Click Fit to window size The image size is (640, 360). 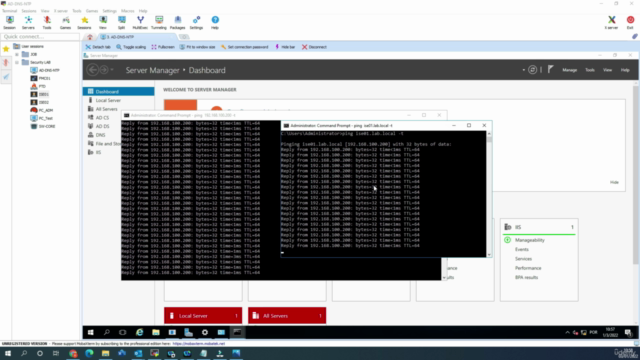pos(197,47)
